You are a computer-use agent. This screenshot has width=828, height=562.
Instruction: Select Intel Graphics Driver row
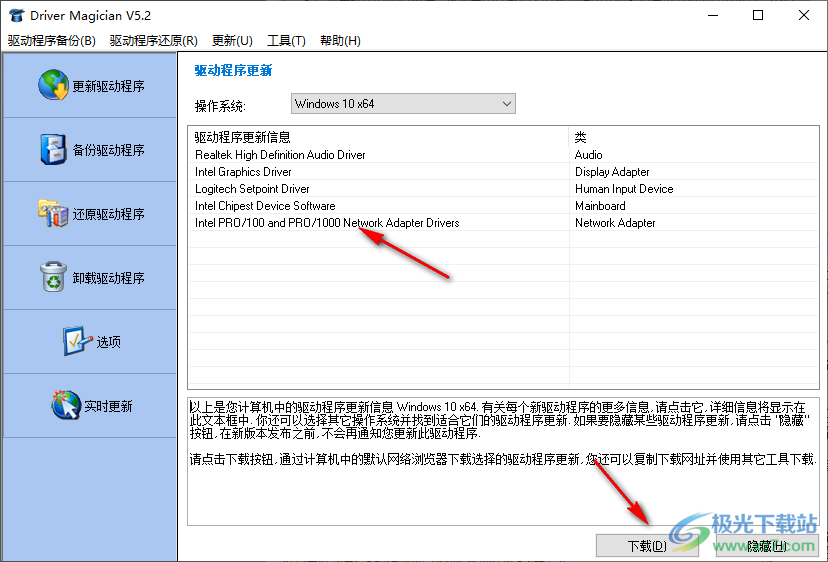[x=503, y=172]
